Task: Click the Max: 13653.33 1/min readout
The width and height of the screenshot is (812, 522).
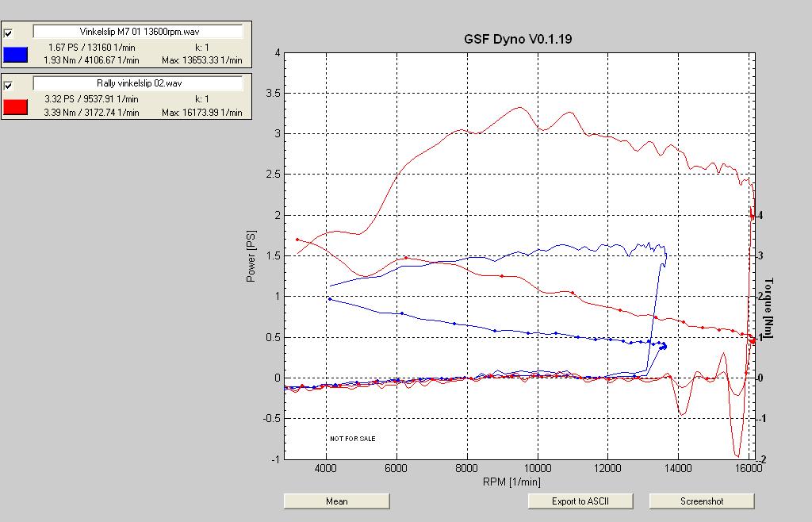Action: pyautogui.click(x=201, y=60)
